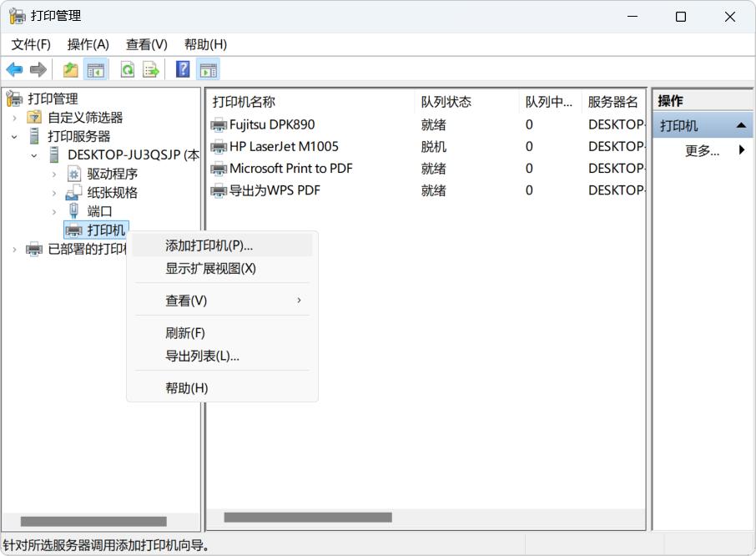Screen dimensions: 756x556
Task: Click 更多... in the actions pane
Action: [x=702, y=150]
